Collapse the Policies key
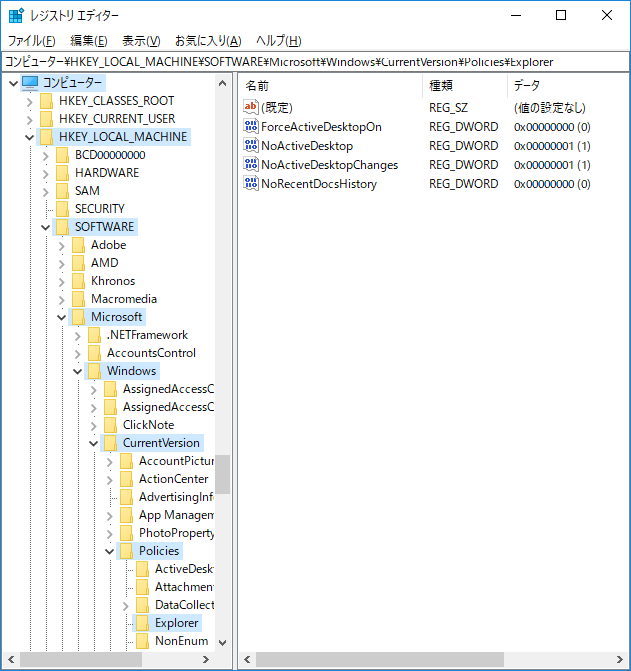This screenshot has width=631, height=671. coord(110,551)
